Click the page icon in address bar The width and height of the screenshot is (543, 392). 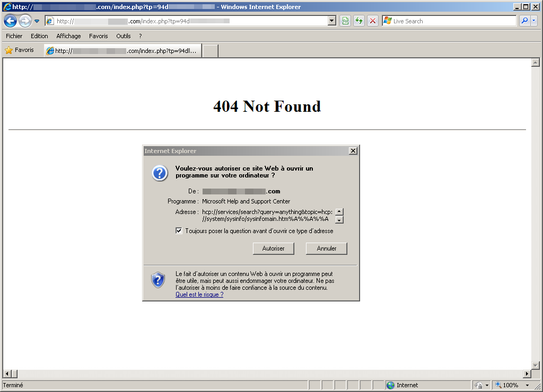pyautogui.click(x=50, y=21)
